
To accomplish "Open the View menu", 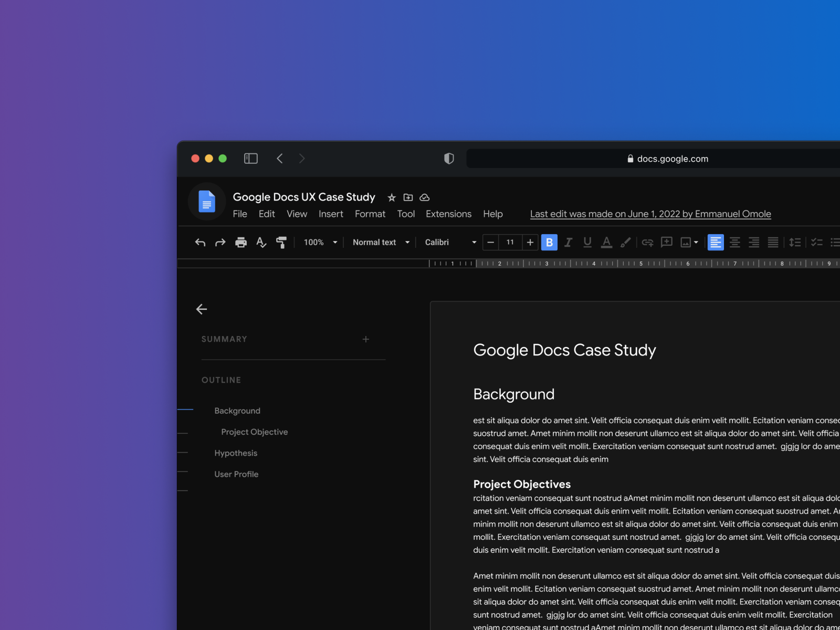I will (297, 214).
